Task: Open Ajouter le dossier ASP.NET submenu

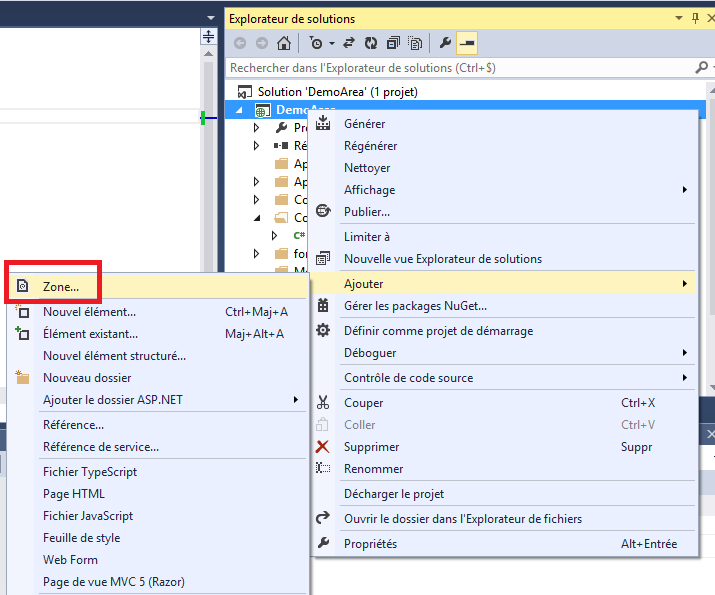Action: 158,399
